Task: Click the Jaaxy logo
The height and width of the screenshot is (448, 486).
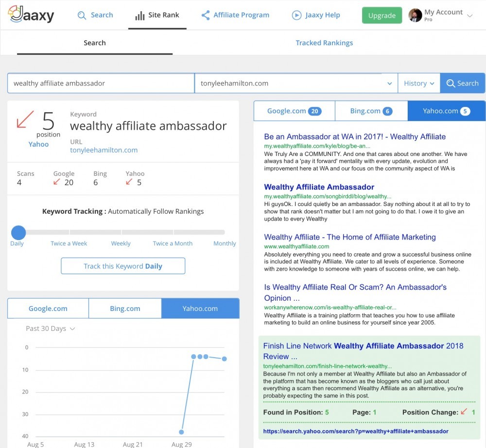Action: (x=31, y=14)
